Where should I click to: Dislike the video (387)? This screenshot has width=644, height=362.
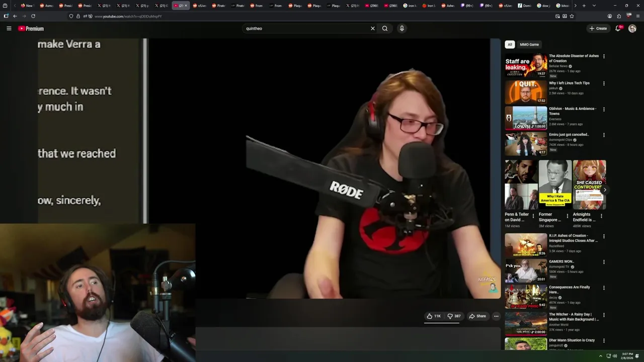click(x=454, y=316)
